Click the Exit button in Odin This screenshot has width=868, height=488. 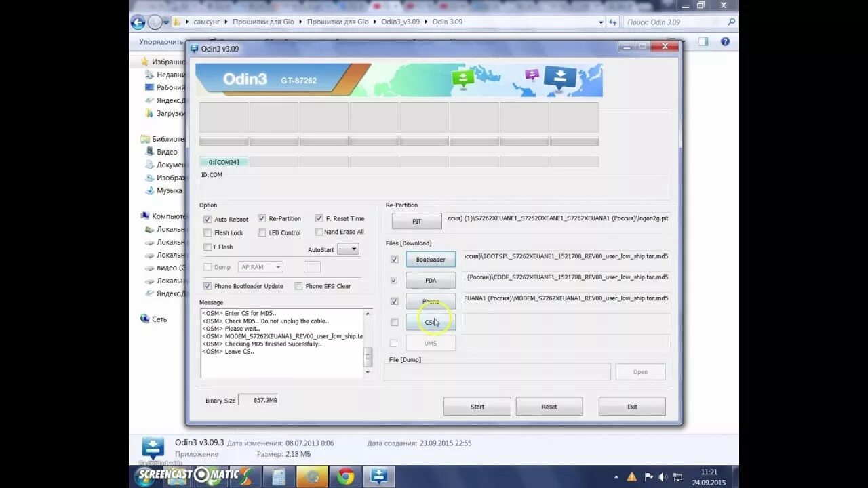tap(632, 407)
